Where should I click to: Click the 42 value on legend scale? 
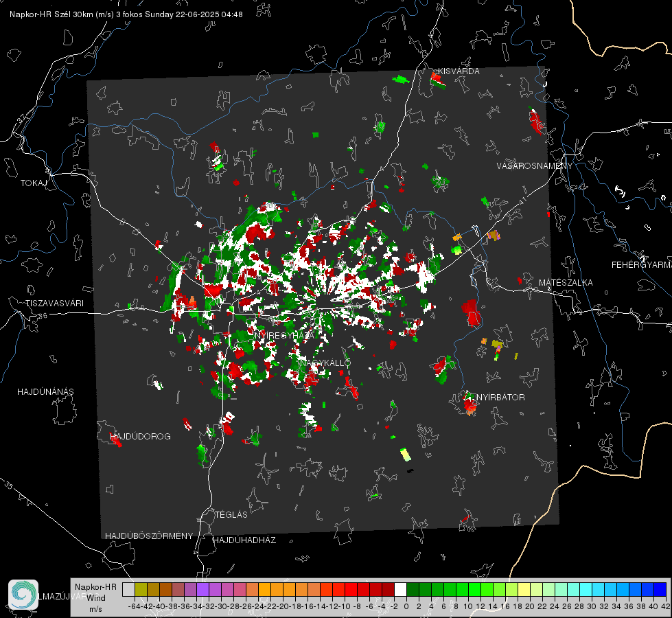666,606
